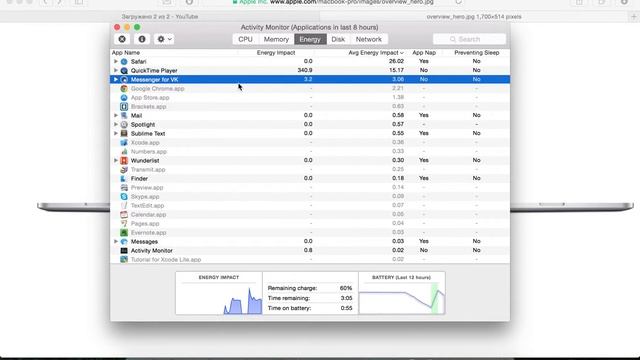Sort by the Energy Impact column header
This screenshot has width=640, height=360.
pos(276,53)
